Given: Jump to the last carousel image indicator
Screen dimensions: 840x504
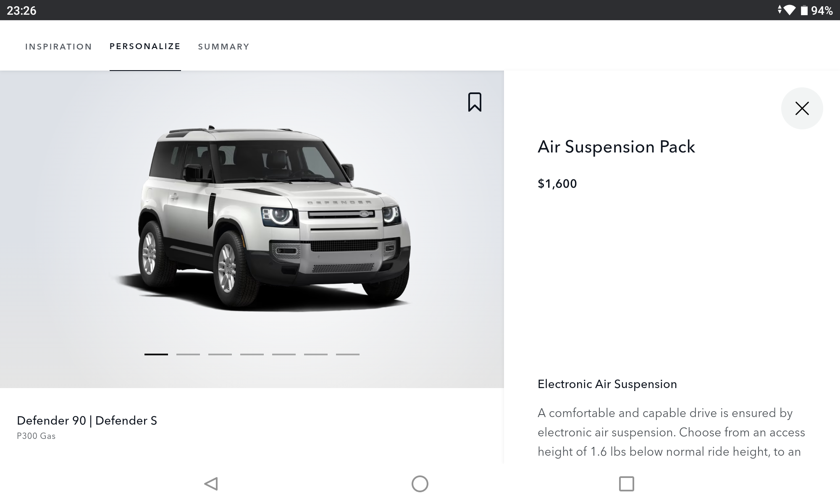Looking at the screenshot, I should 348,354.
